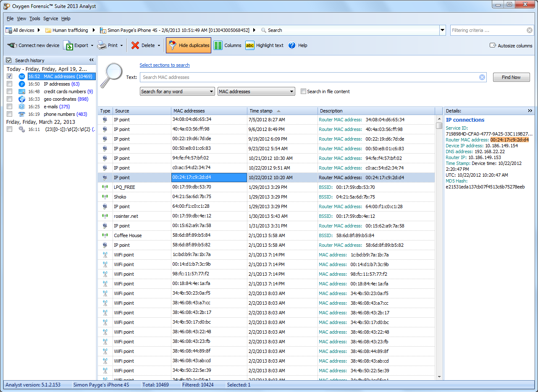Click BSSID link for LPQ_FREE row
Image resolution: width=538 pixels, height=392 pixels.
click(325, 187)
